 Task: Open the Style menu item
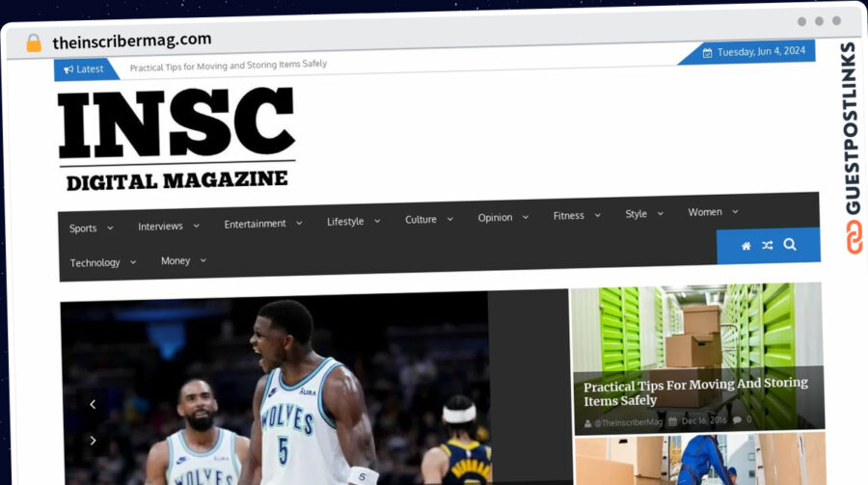pos(637,214)
